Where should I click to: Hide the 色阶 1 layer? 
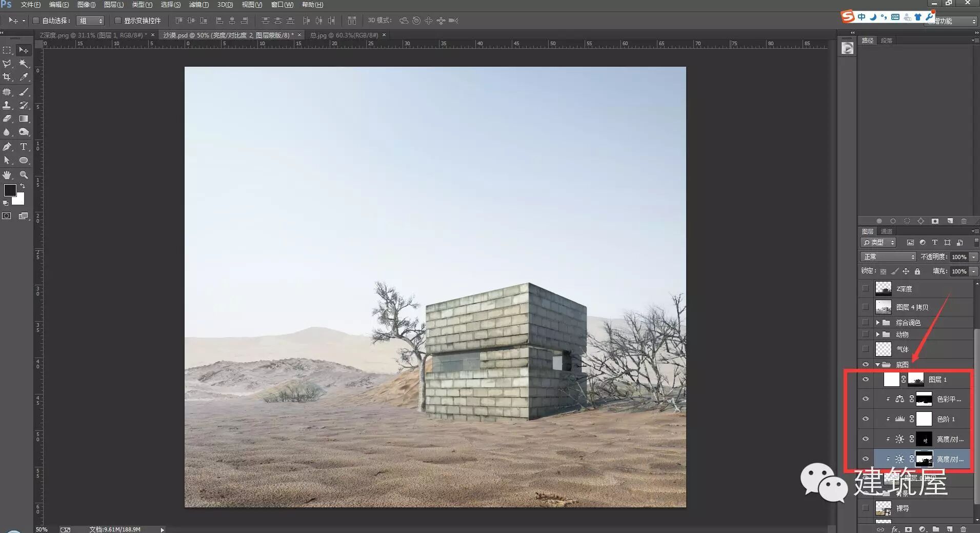tap(866, 419)
